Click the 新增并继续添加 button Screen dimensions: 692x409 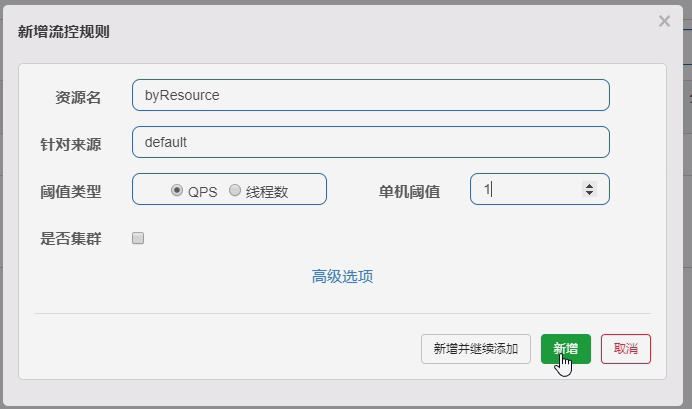[x=476, y=349]
